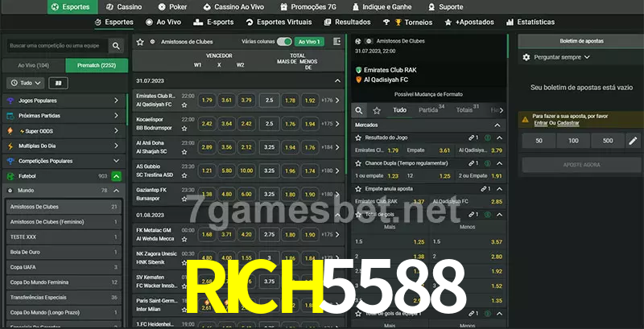Viewport: 644px width, 329px height.
Task: Star the FK Metalac GM vs Al Wehda match
Action: point(184,239)
